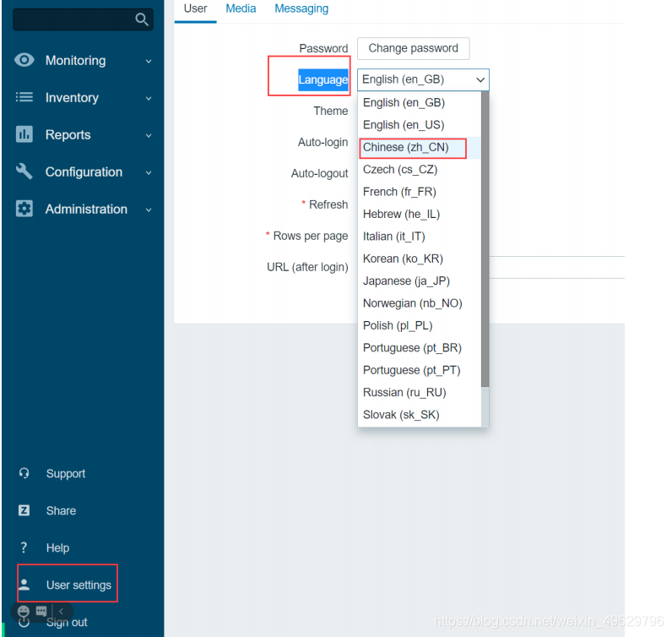
Task: Switch to the Messaging tab
Action: click(301, 8)
